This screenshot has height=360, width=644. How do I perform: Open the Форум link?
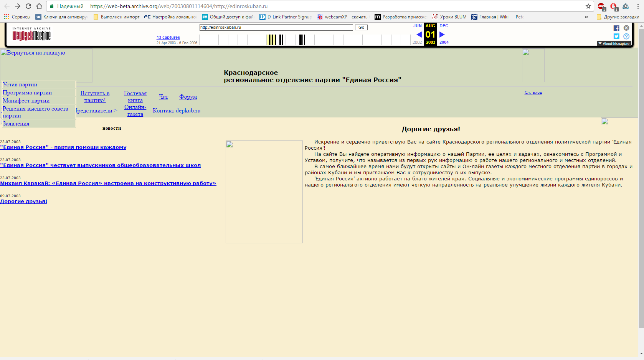tap(188, 97)
